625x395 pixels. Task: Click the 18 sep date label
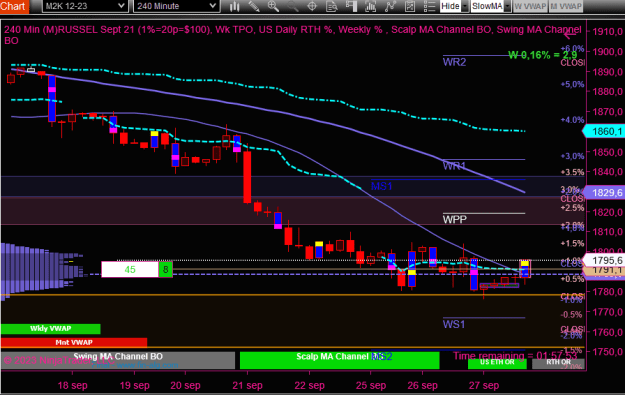point(73,385)
